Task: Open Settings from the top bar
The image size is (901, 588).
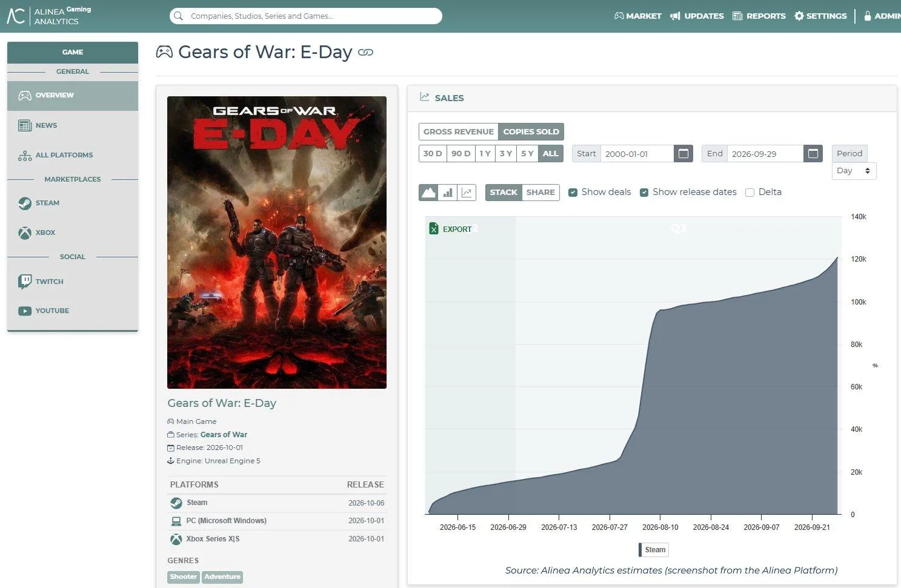Action: click(x=820, y=16)
